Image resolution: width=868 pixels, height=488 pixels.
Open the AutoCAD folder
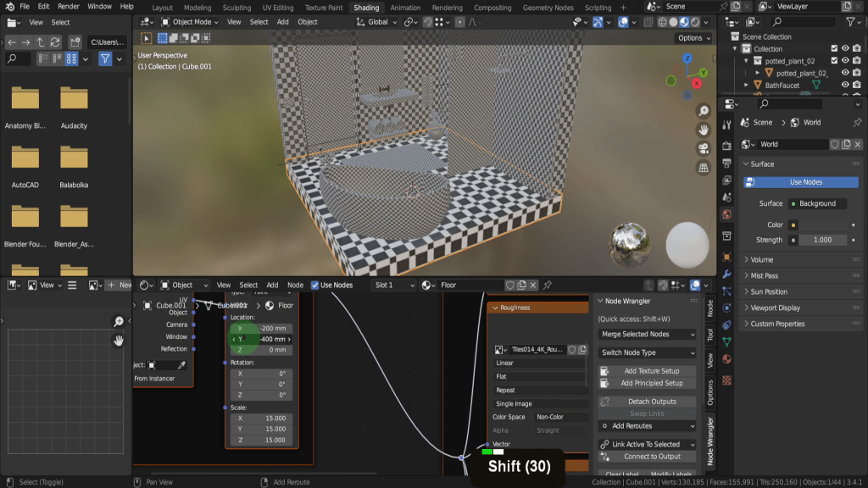point(25,158)
